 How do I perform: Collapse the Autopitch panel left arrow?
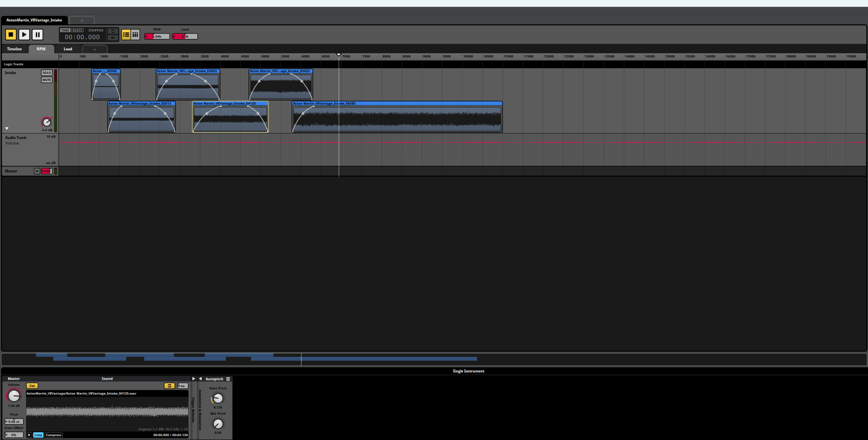[200, 379]
